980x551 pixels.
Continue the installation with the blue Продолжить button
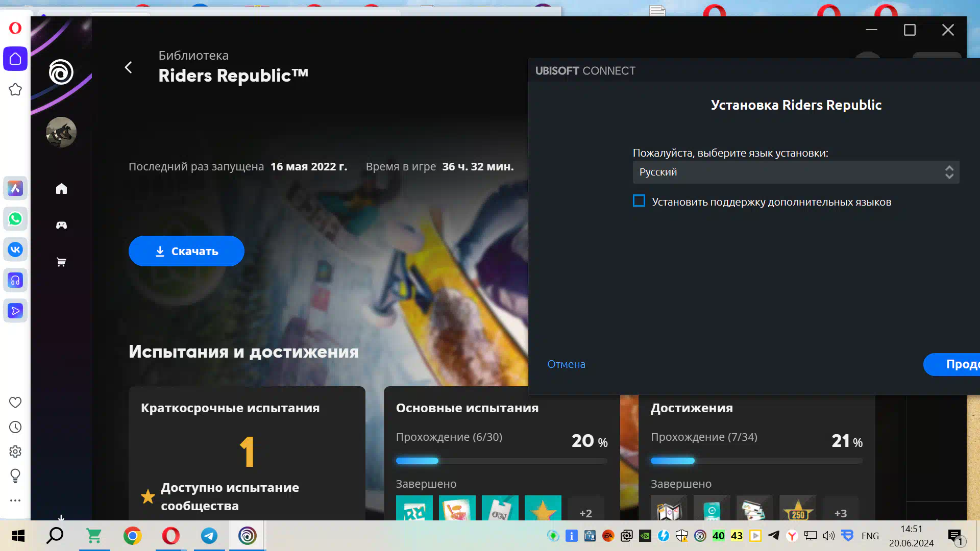coord(952,364)
